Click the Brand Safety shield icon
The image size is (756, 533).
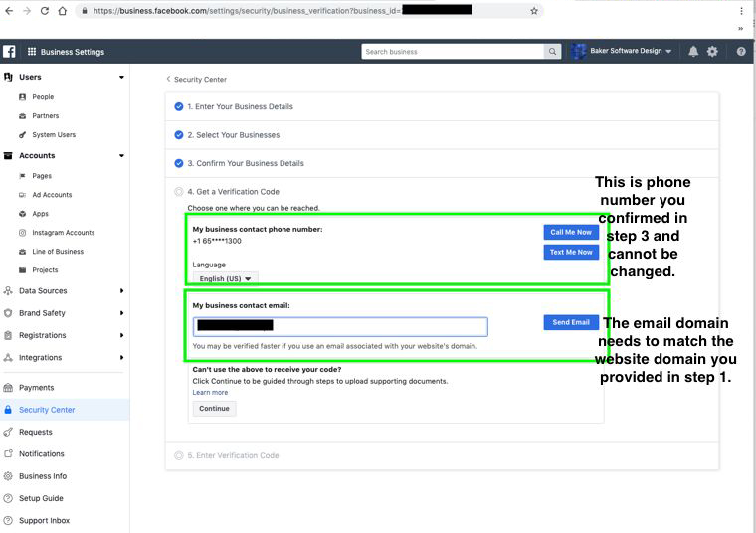(x=8, y=313)
